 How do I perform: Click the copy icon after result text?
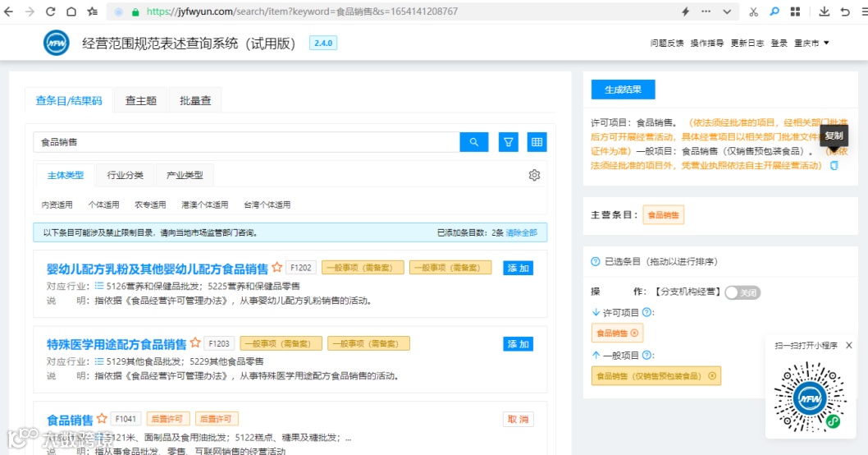834,166
